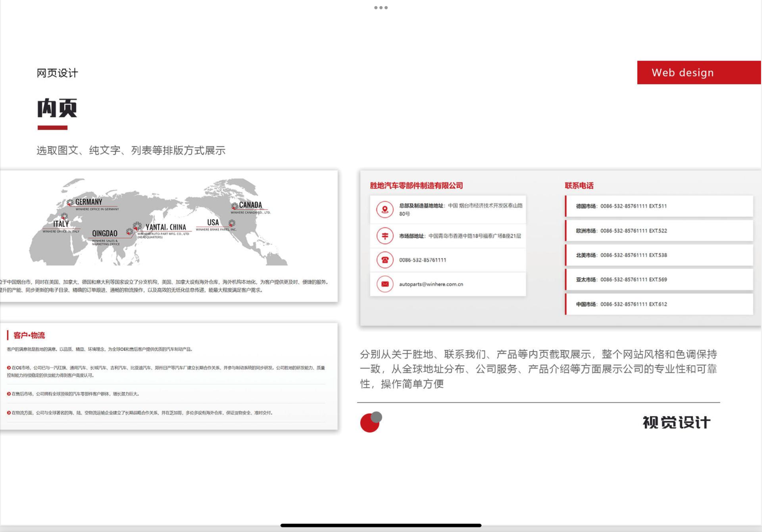
Task: Click the phone number 0086-532-85761111 in contact card
Action: coord(422,260)
